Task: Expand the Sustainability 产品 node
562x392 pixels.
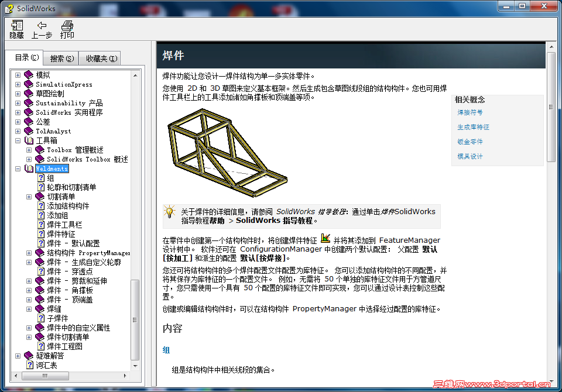Action: tap(18, 103)
